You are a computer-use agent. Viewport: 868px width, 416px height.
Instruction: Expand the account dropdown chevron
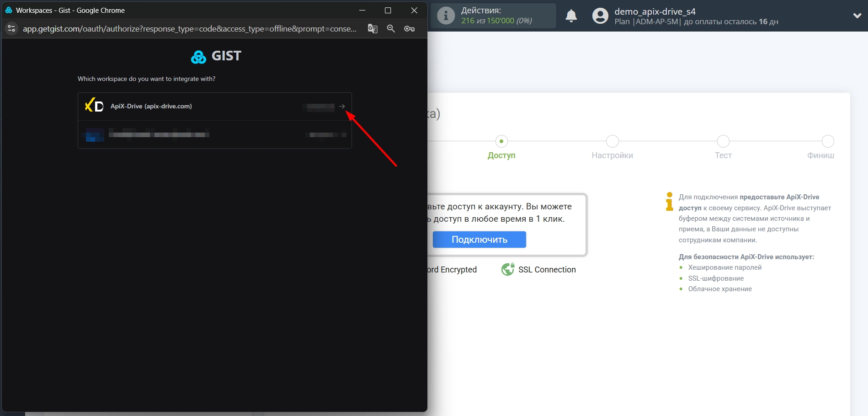point(857,16)
